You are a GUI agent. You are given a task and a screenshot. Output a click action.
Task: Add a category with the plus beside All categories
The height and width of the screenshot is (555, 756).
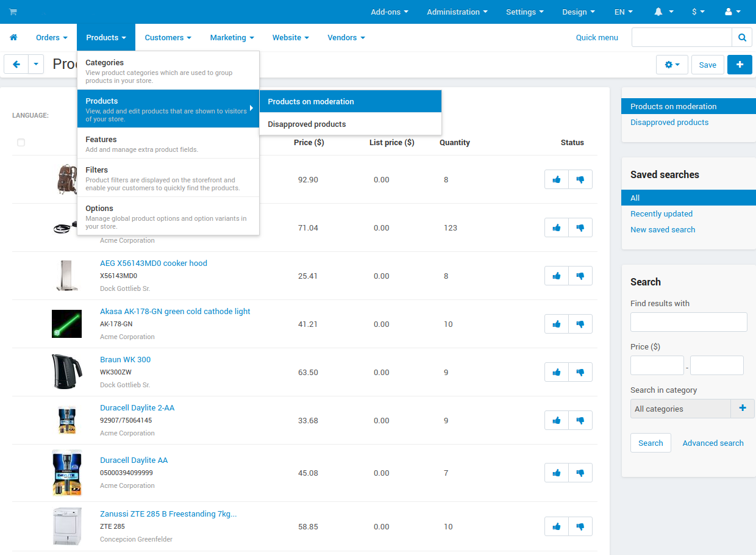click(743, 409)
